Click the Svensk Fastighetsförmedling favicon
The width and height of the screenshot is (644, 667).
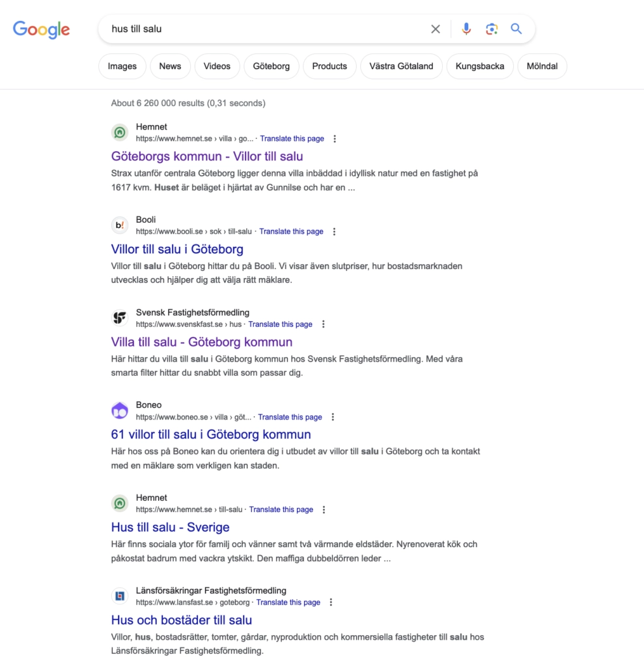pyautogui.click(x=120, y=318)
